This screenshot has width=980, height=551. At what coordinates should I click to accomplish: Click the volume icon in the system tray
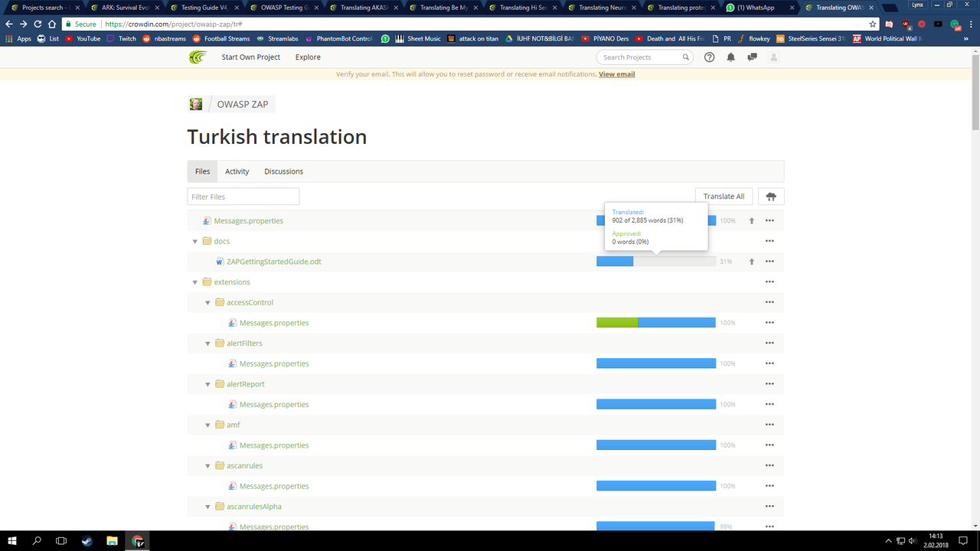[913, 541]
